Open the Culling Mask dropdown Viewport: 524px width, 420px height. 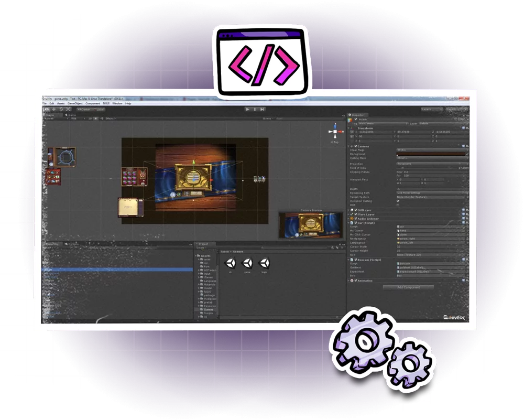(431, 158)
